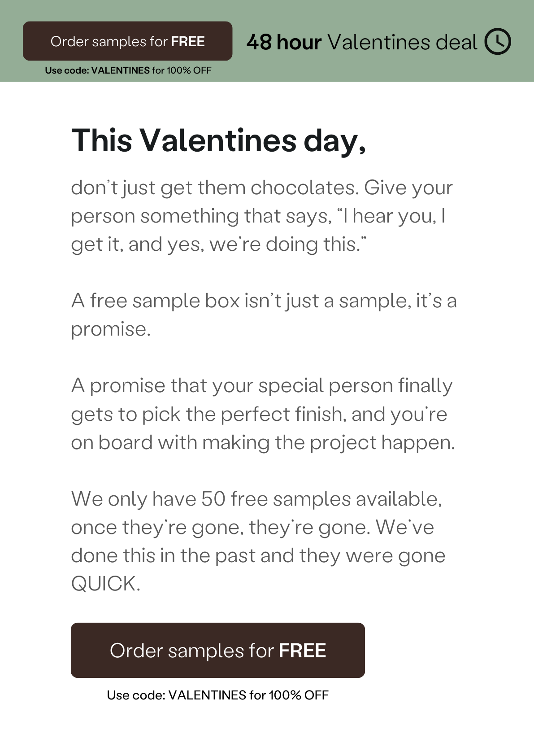Click the small 'Use code' line under the top button
The width and height of the screenshot is (534, 756).
[128, 70]
